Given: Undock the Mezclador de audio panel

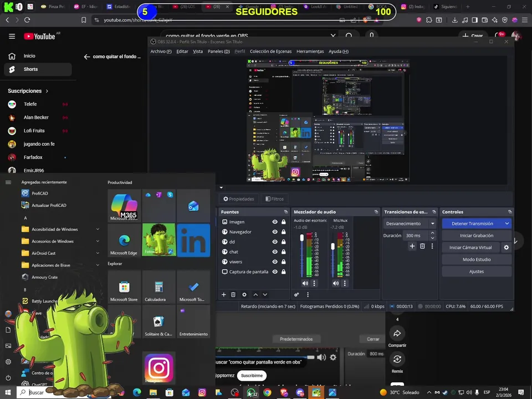Looking at the screenshot, I should tap(376, 212).
